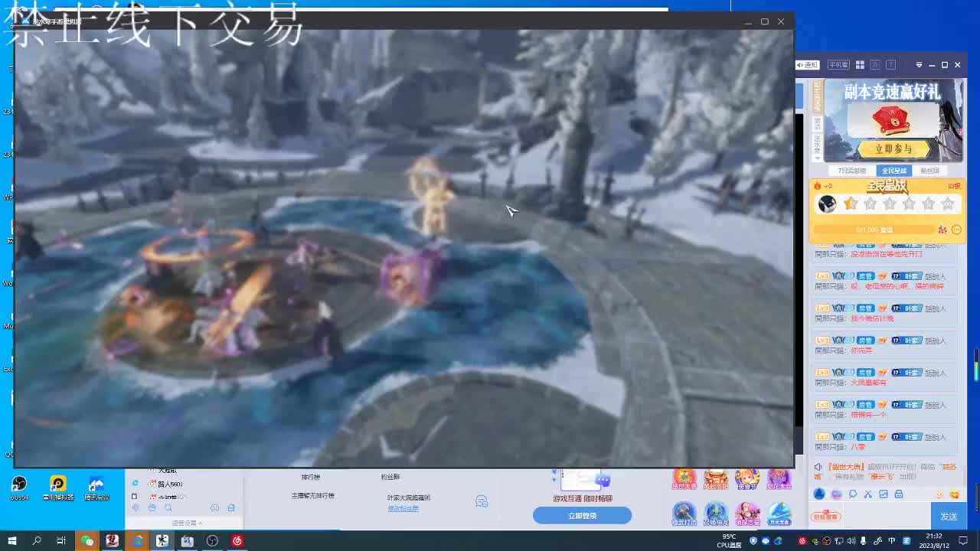The height and width of the screenshot is (551, 980).
Task: Click the location pin icon in voice panel
Action: click(x=136, y=507)
